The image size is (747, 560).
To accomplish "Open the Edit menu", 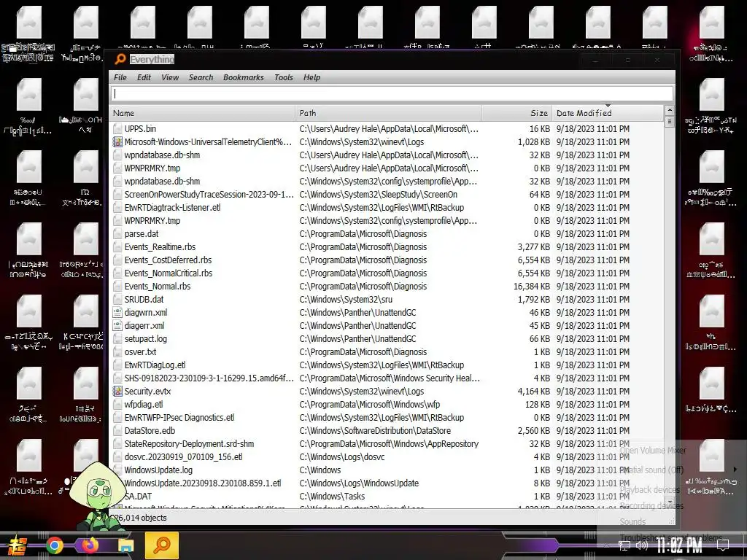I will point(144,77).
